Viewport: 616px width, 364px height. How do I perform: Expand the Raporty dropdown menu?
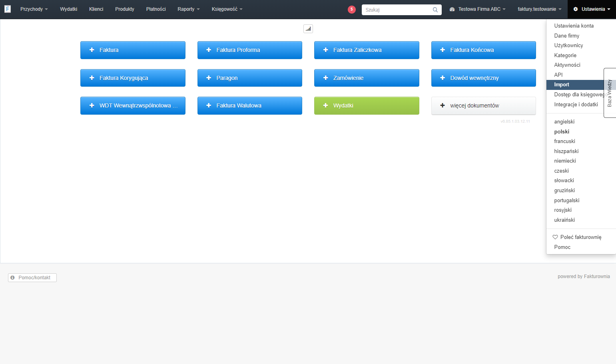(x=189, y=9)
